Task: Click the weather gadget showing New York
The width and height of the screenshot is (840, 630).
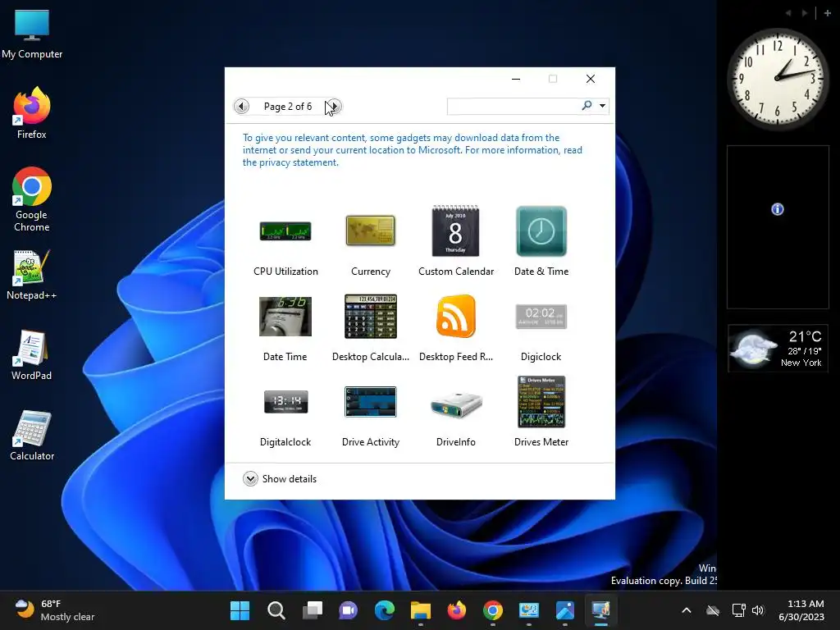Action: (778, 348)
